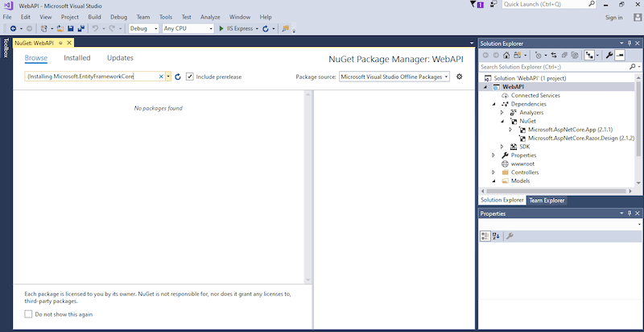
Task: Click the New Project toolbar icon
Action: [x=44, y=29]
